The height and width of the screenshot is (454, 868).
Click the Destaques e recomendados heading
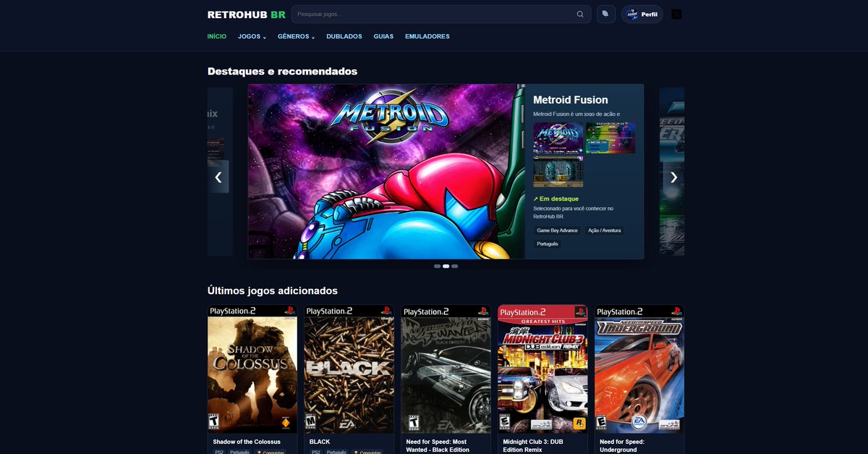click(x=282, y=71)
